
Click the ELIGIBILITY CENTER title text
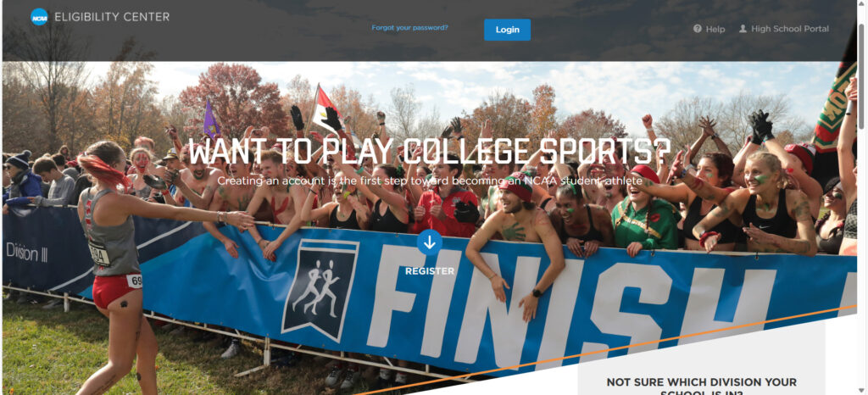tap(112, 17)
